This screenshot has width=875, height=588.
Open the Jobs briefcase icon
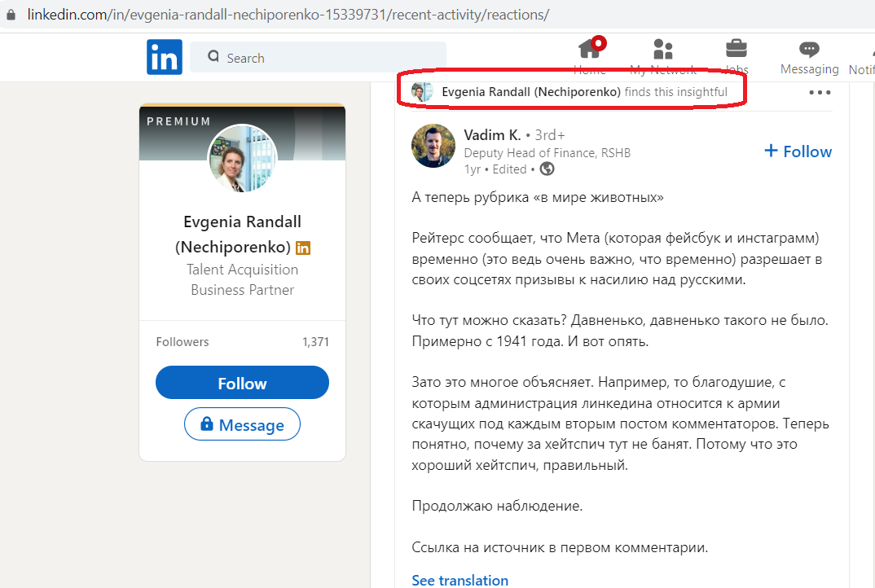coord(736,49)
